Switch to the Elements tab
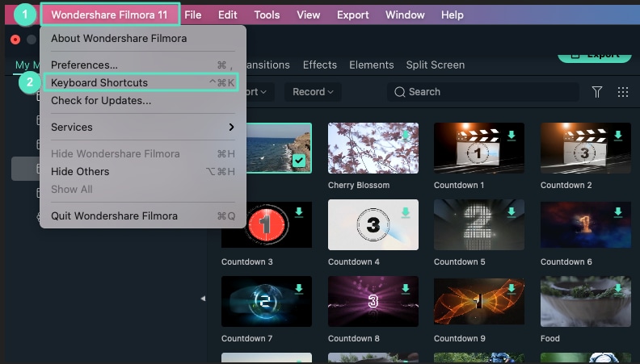 372,65
